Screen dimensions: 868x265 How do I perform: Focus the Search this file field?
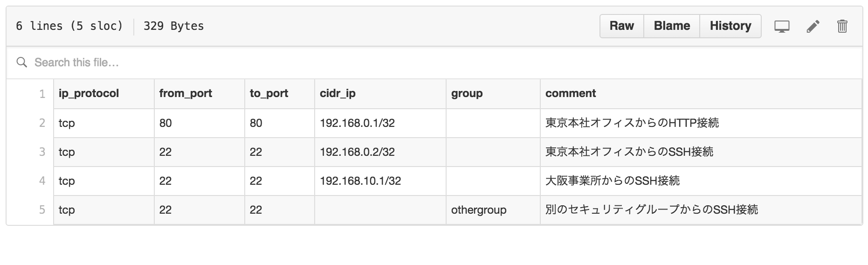click(434, 63)
